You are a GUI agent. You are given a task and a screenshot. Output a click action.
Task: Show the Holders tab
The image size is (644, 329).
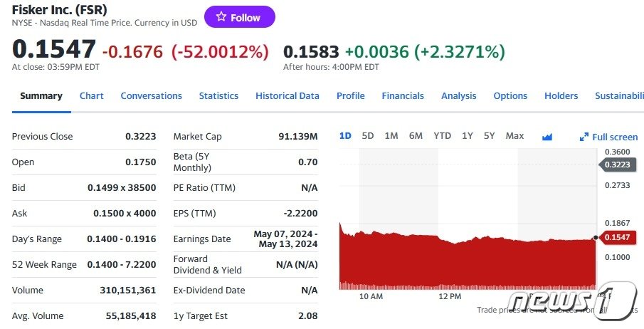561,96
